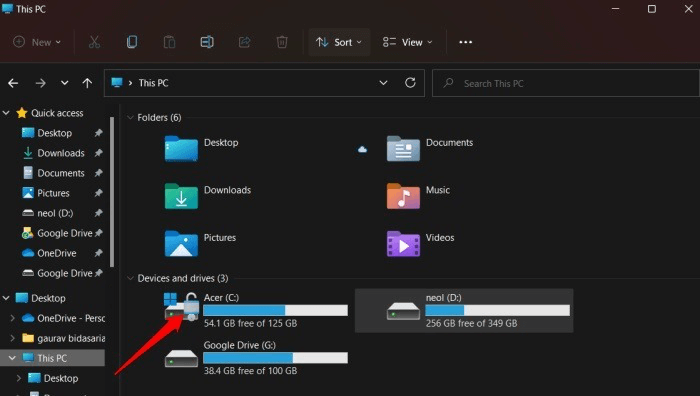
Task: Go back with the left arrow
Action: pos(13,83)
